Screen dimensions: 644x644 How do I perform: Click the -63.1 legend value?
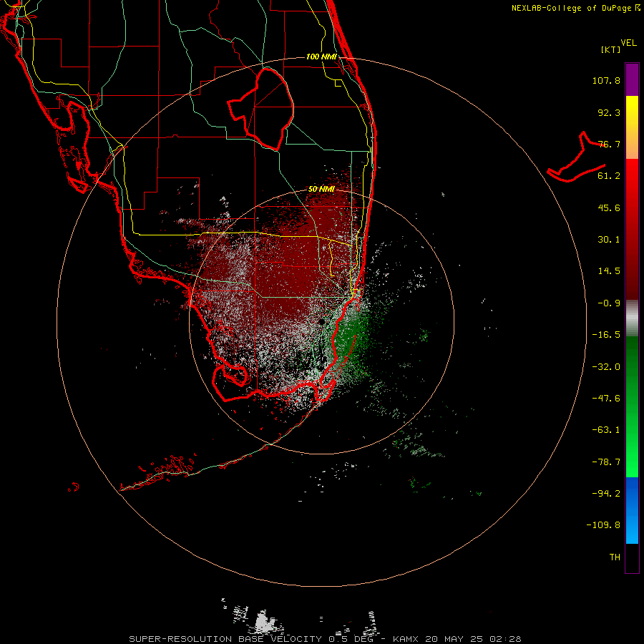pos(606,430)
